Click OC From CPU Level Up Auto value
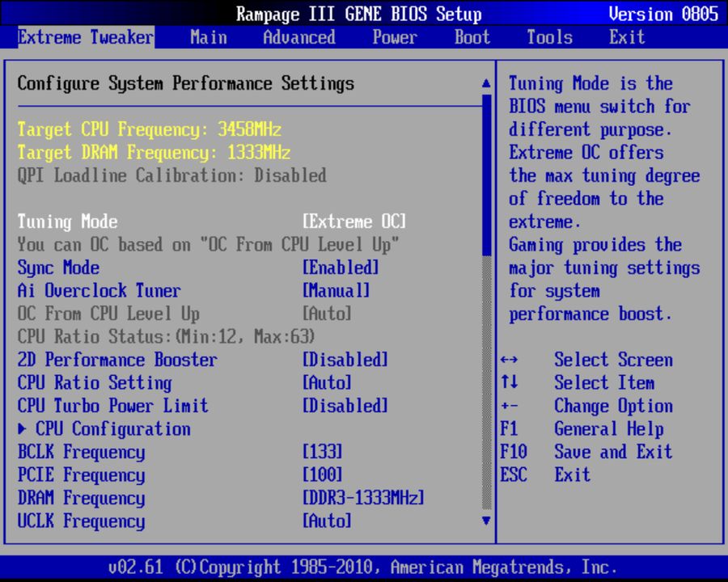728x582 pixels. click(327, 314)
